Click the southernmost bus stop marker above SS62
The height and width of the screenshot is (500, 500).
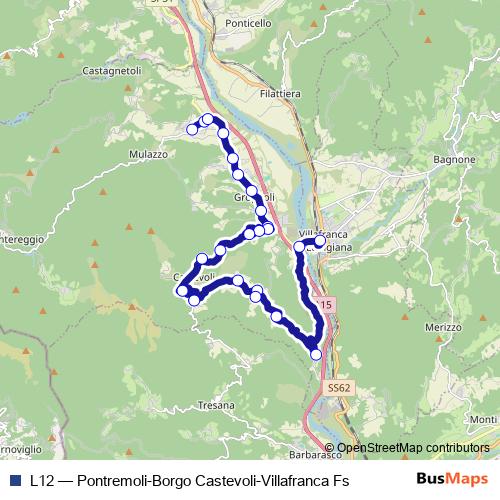pyautogui.click(x=316, y=355)
